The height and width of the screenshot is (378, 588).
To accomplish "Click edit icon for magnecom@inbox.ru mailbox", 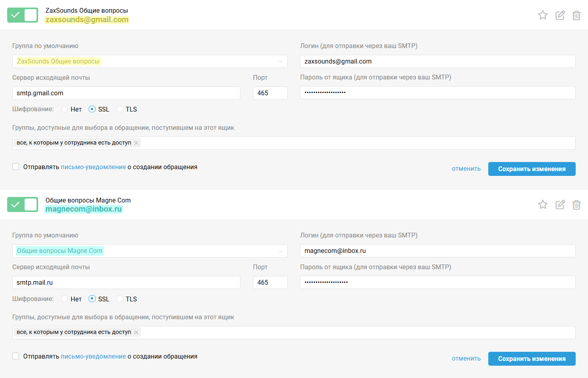I will click(x=560, y=204).
